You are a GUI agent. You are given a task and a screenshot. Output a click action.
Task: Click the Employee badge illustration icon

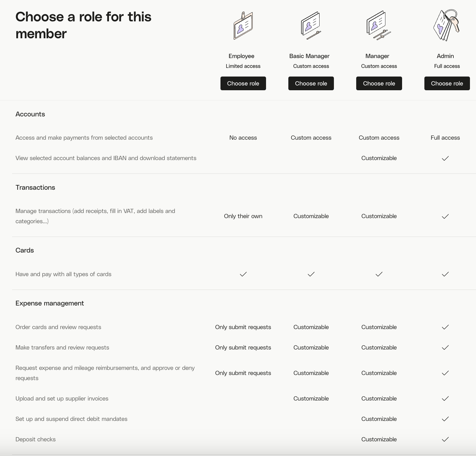pyautogui.click(x=243, y=26)
